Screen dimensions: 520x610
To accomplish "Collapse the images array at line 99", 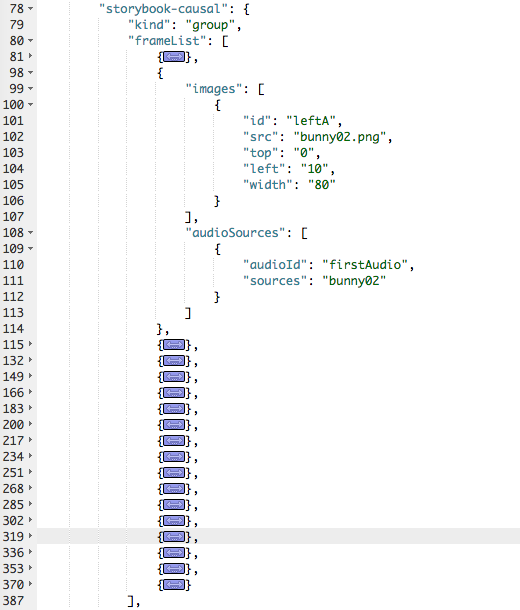I will coord(30,88).
